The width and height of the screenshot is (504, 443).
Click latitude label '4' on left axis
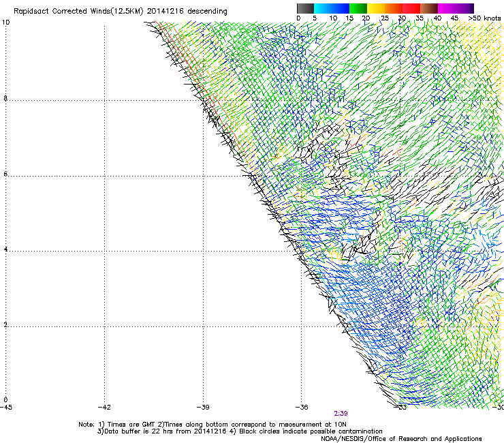point(5,249)
